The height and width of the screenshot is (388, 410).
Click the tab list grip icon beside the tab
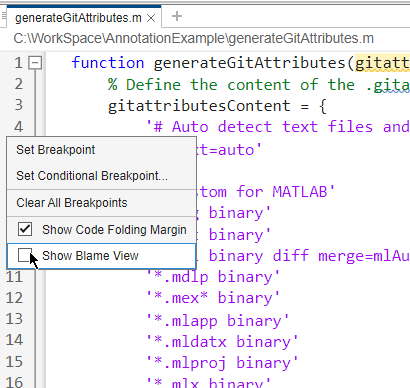4,16
